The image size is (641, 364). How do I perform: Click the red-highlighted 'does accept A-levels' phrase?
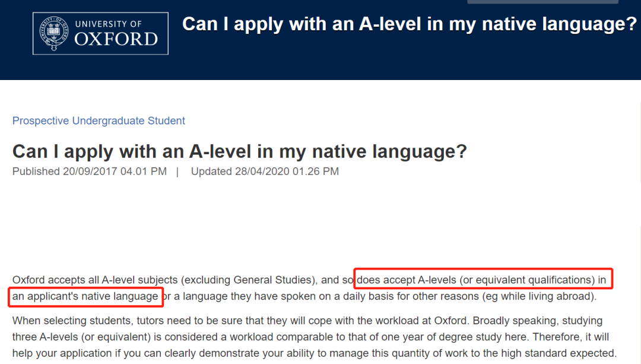coord(483,279)
